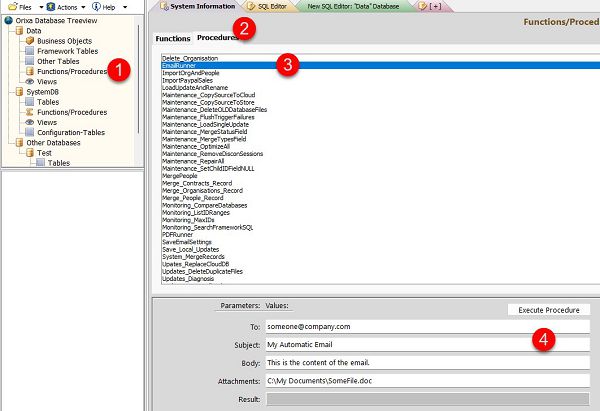Click the SystemDB database icon

(x=19, y=92)
